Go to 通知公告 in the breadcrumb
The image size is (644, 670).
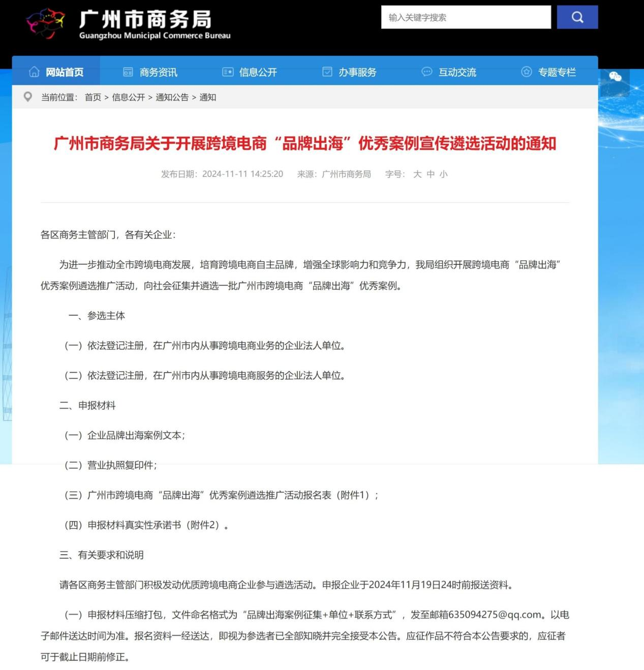(172, 97)
